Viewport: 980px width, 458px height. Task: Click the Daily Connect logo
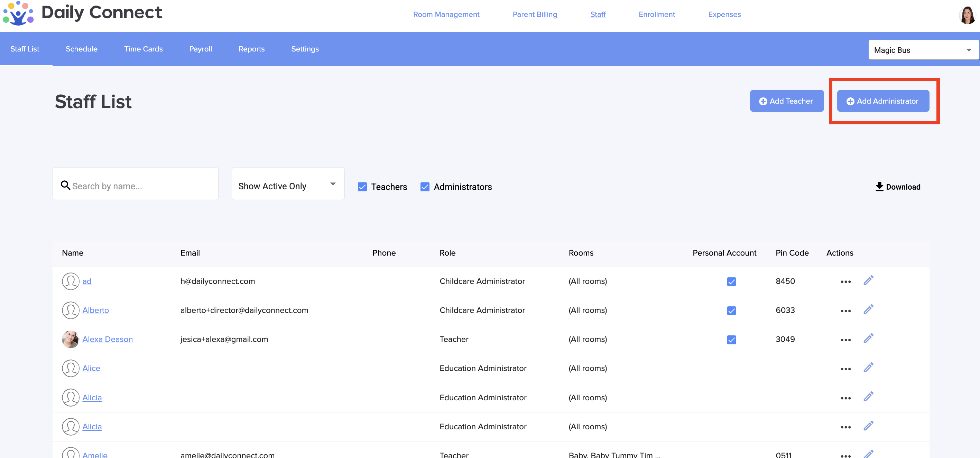(x=18, y=14)
